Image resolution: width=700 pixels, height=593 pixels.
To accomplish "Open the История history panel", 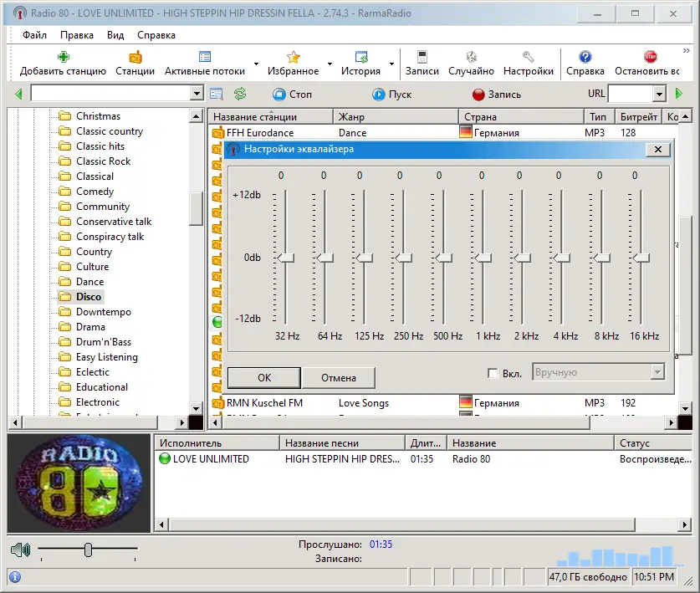I will tap(362, 63).
